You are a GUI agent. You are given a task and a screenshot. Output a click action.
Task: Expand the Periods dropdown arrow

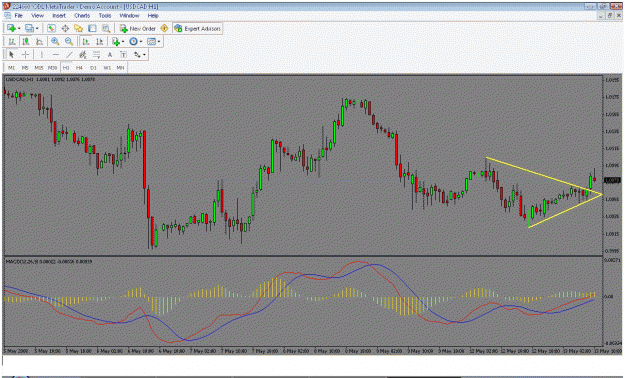[141, 41]
